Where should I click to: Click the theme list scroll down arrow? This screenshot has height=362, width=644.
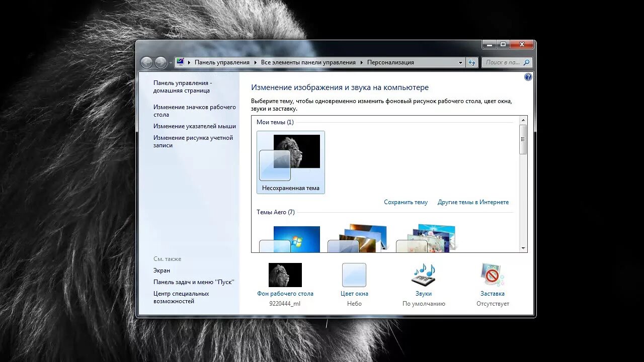coord(523,248)
